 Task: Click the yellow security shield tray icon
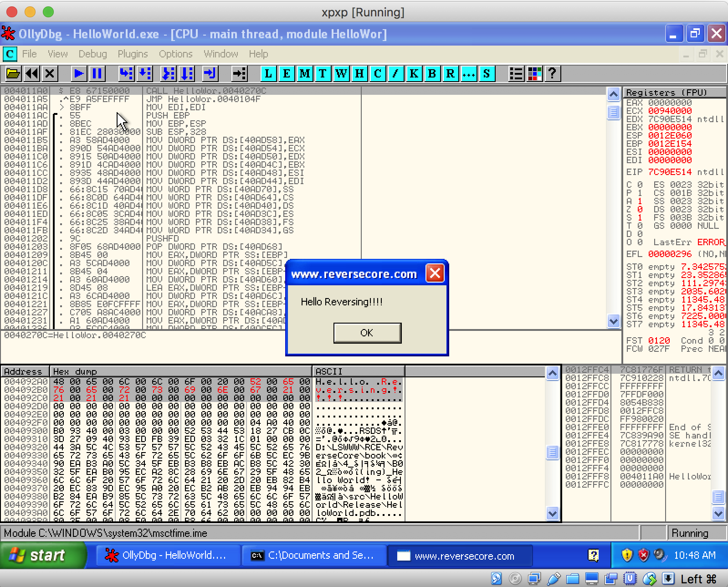tap(627, 555)
